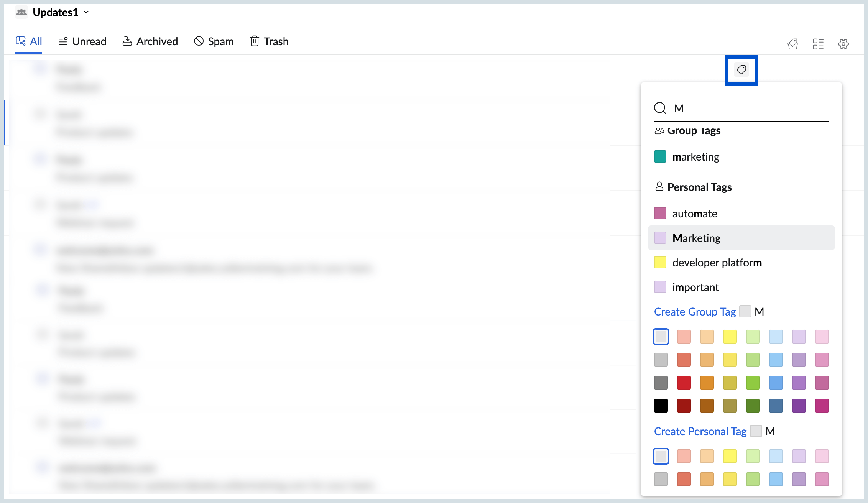Pick the dark blue swatch for group tag

click(776, 406)
